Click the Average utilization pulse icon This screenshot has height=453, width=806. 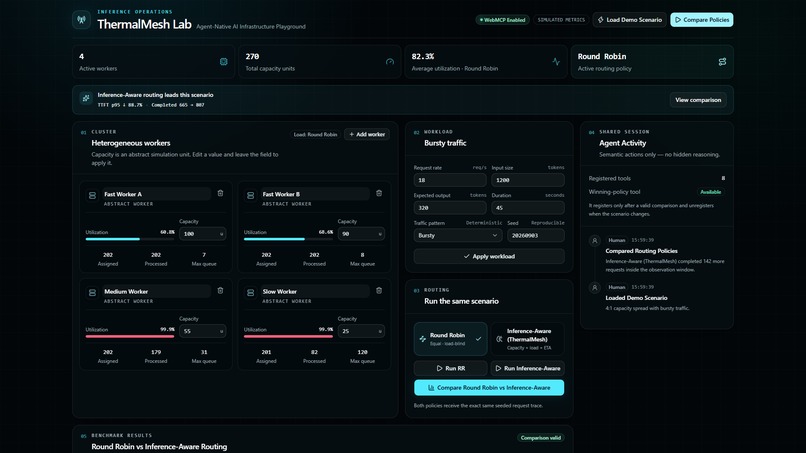pos(556,62)
